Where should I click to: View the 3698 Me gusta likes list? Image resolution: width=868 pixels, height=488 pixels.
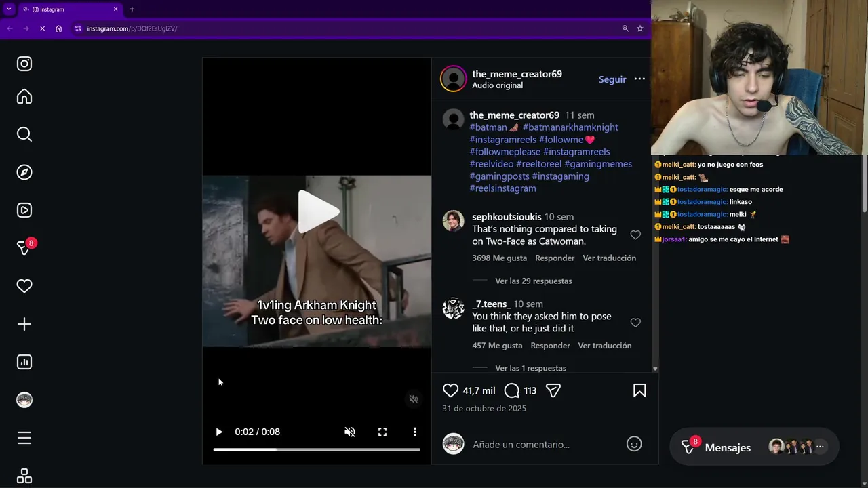500,258
